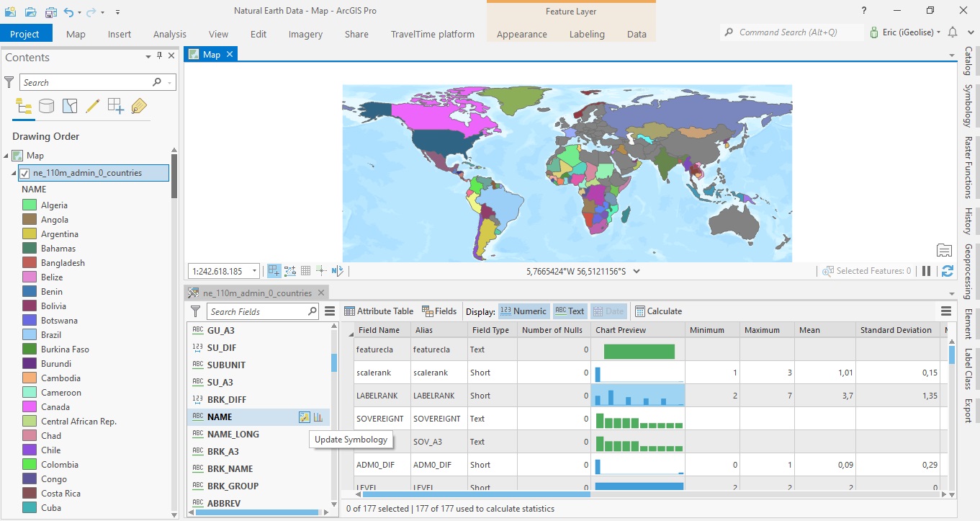Toggle Numeric display filter
980x521 pixels.
tap(523, 311)
